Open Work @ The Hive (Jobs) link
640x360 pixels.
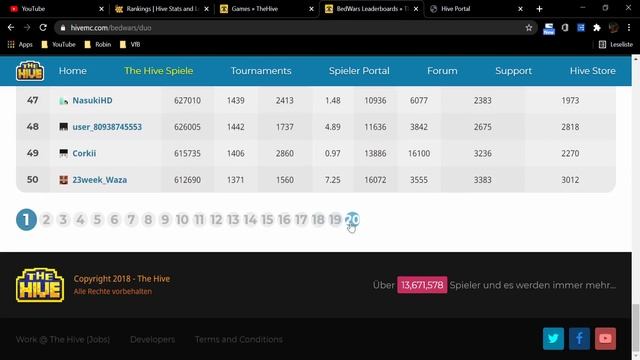click(x=63, y=340)
